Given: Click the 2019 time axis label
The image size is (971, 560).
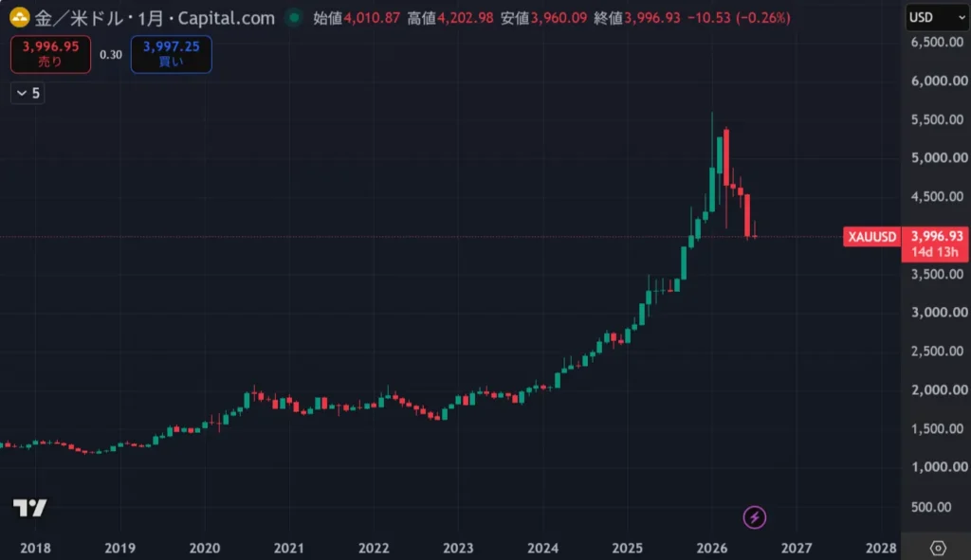Looking at the screenshot, I should (120, 549).
